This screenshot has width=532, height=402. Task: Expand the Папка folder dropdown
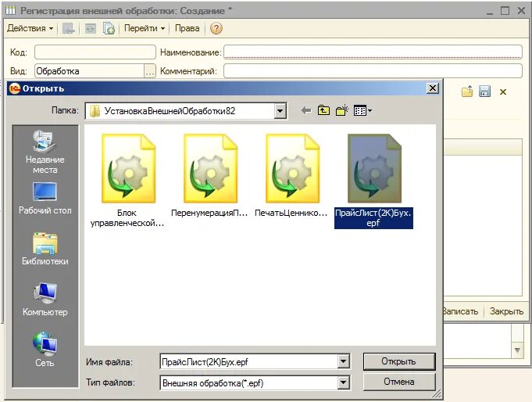[280, 111]
